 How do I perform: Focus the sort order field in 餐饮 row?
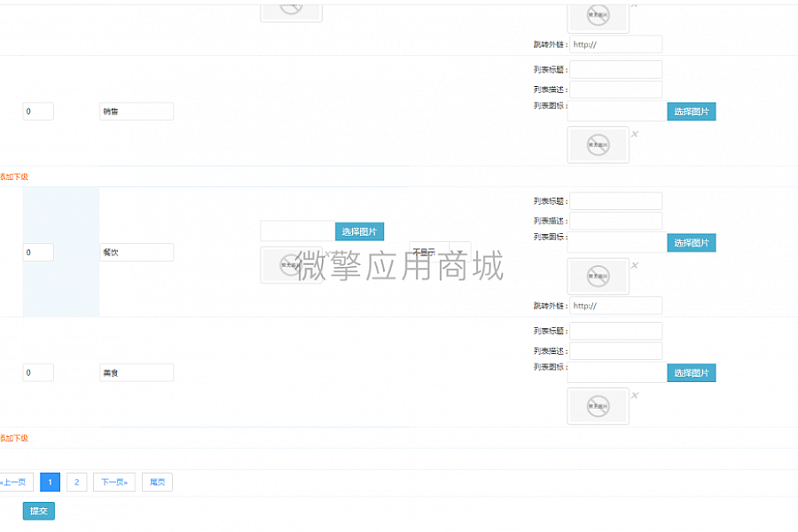(38, 253)
